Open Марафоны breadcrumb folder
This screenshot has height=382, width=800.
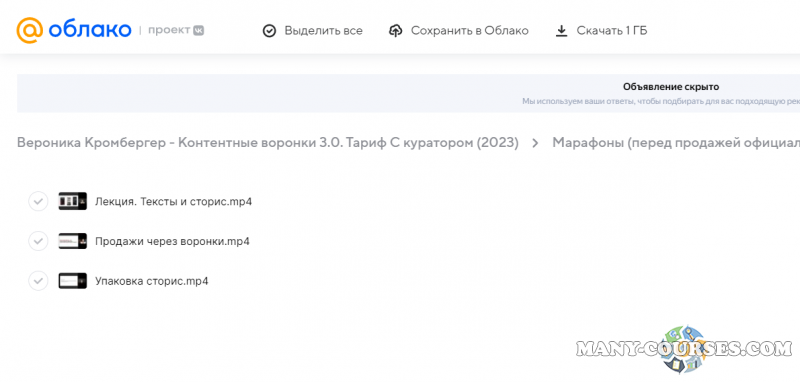pos(676,143)
